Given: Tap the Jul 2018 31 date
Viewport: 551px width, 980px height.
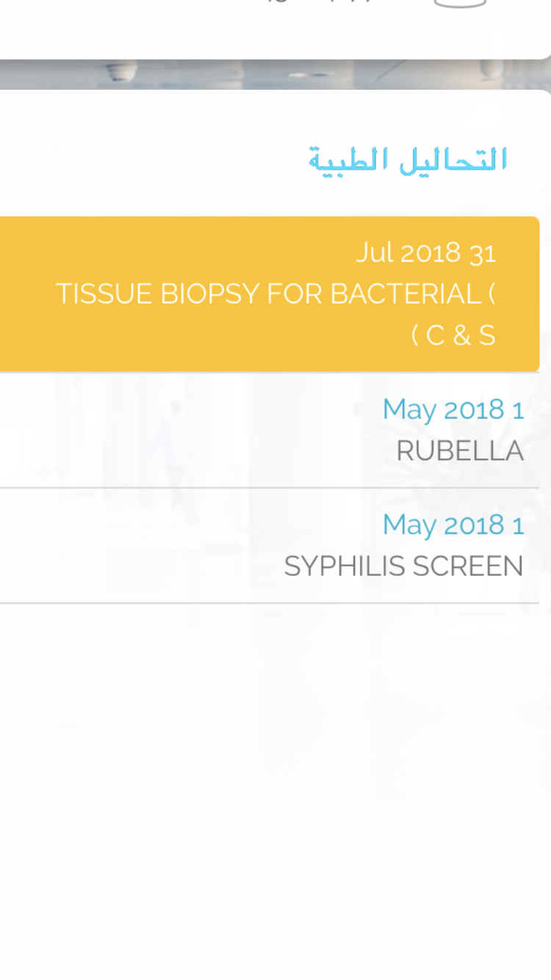Looking at the screenshot, I should coord(426,253).
